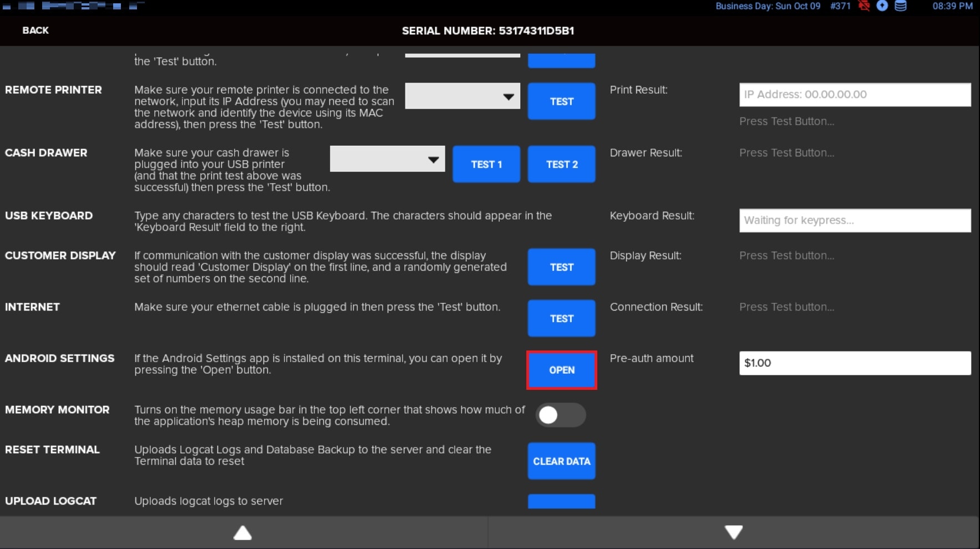This screenshot has width=980, height=549.
Task: Focus the IP Address input field
Action: (855, 95)
